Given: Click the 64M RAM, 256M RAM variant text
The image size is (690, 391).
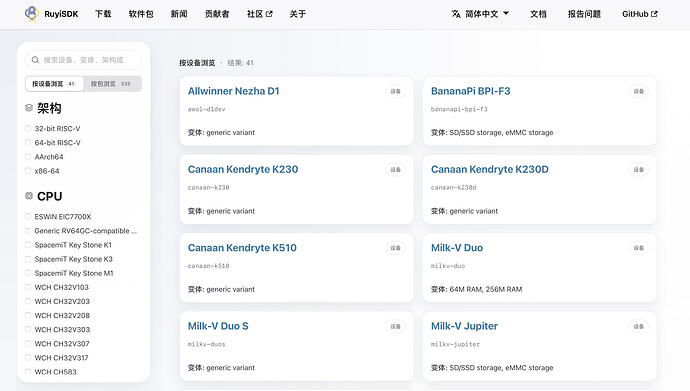Looking at the screenshot, I should [485, 289].
